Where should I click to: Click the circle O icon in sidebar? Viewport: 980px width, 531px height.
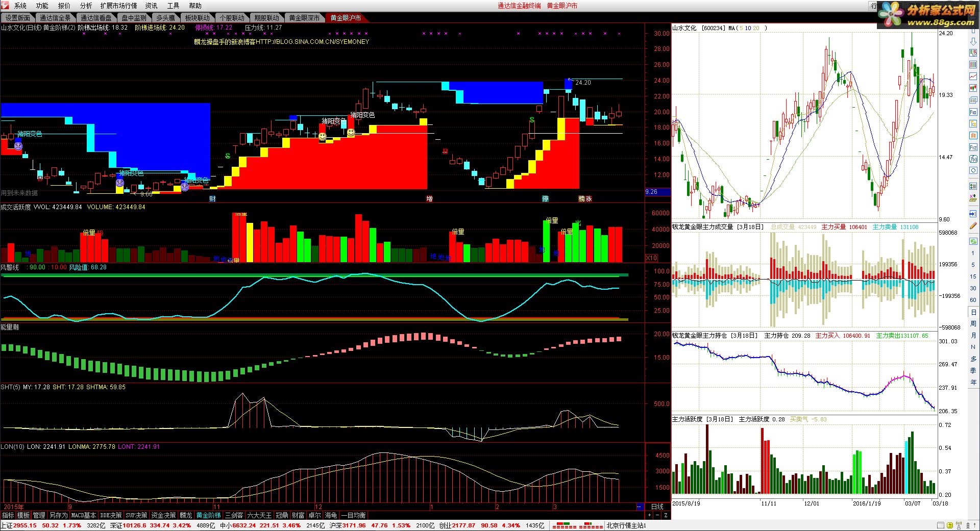[x=973, y=171]
